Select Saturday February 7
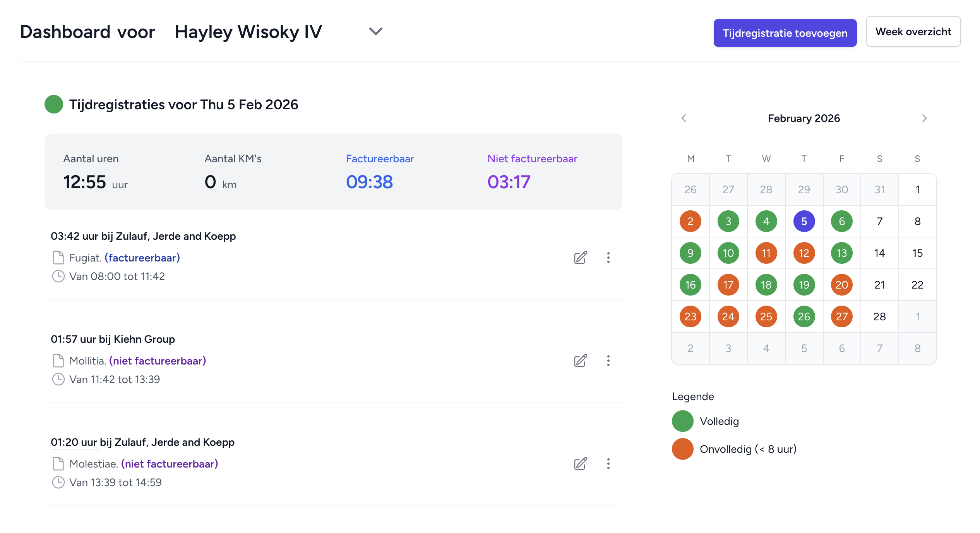980x533 pixels. 880,221
